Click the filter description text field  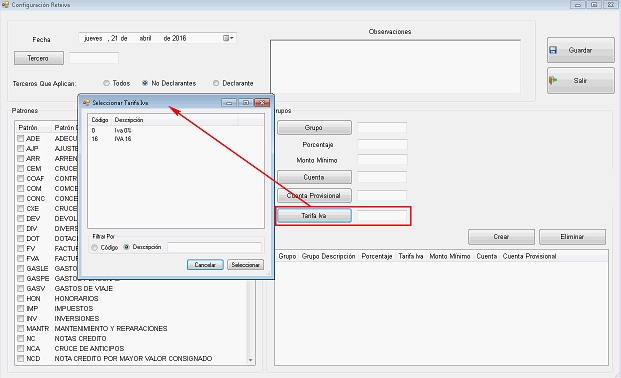214,247
